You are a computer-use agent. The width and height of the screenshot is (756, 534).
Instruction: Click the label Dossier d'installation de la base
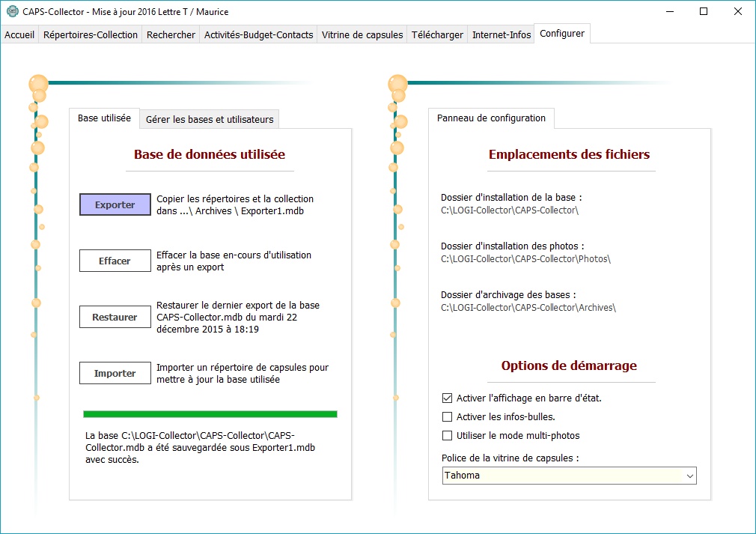(511, 198)
